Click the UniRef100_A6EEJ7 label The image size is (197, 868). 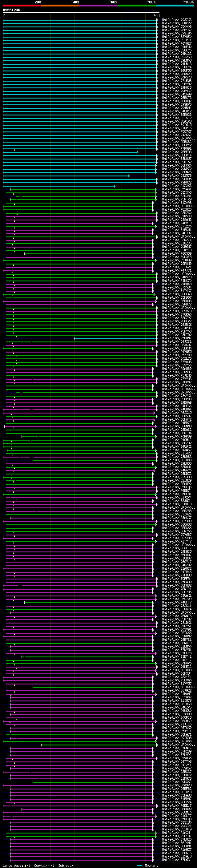177,806
